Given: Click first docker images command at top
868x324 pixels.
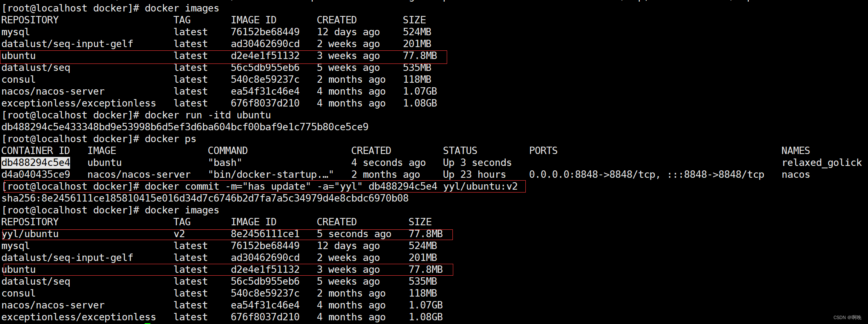Looking at the screenshot, I should click(x=182, y=8).
